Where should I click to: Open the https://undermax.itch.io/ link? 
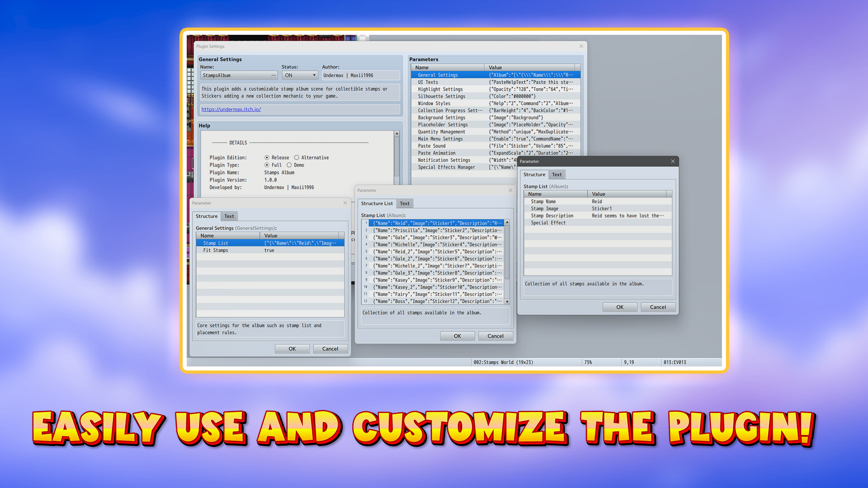[231, 109]
